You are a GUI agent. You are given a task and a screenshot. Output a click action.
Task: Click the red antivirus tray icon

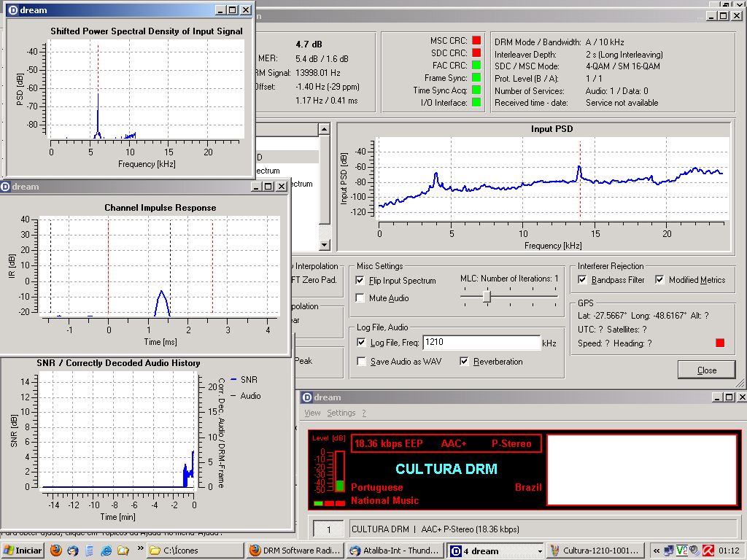[x=708, y=551]
